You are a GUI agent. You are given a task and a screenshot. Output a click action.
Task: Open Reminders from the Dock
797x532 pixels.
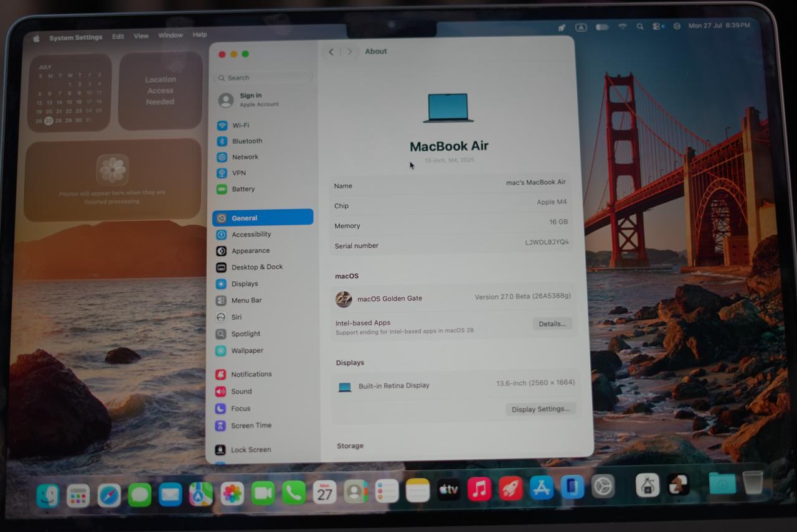pyautogui.click(x=387, y=492)
